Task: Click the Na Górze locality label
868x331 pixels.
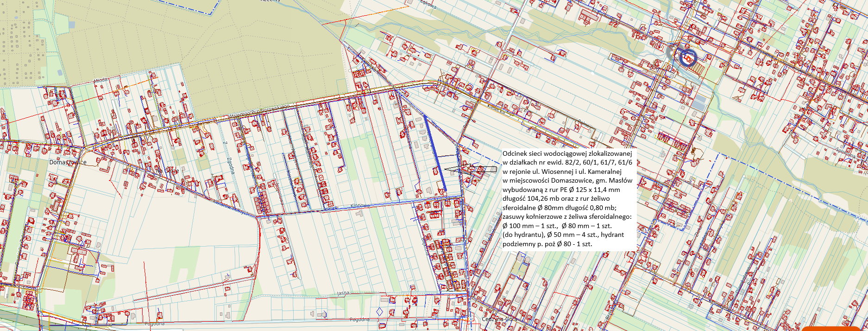Action: click(168, 171)
